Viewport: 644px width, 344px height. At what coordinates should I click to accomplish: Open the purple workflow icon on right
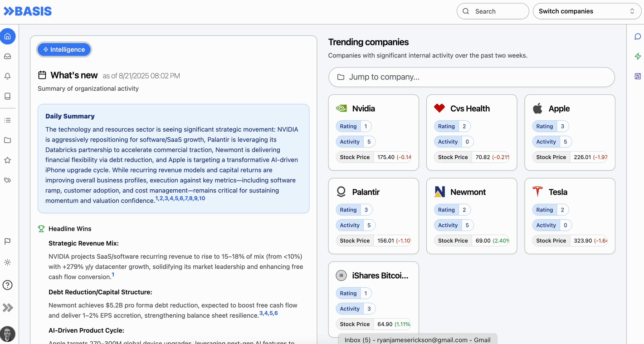(x=638, y=76)
